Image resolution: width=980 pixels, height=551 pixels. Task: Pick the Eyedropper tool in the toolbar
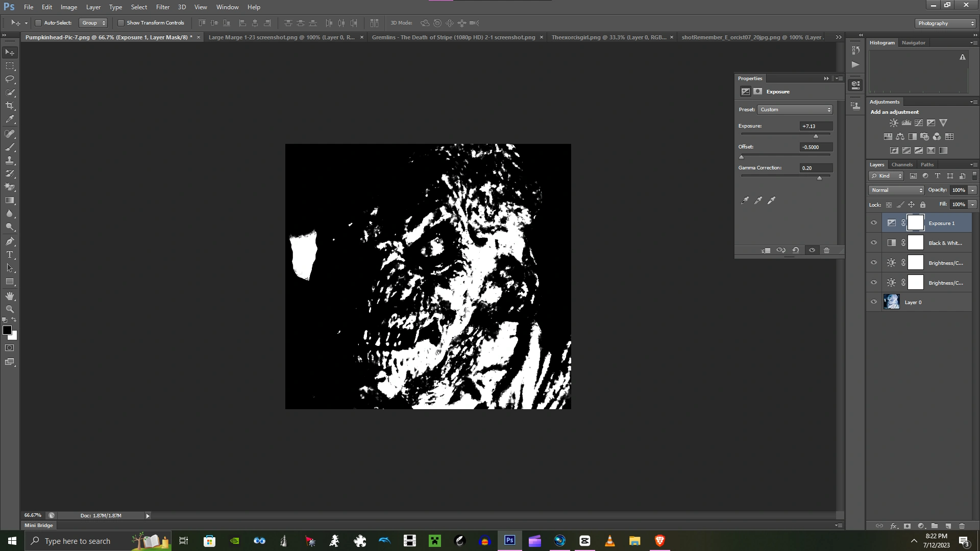tap(10, 119)
